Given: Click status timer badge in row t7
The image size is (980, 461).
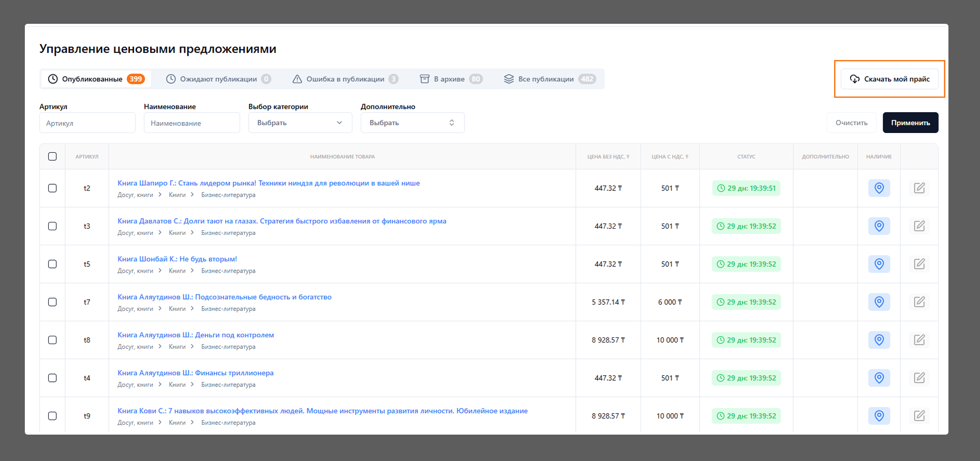Looking at the screenshot, I should click(746, 302).
